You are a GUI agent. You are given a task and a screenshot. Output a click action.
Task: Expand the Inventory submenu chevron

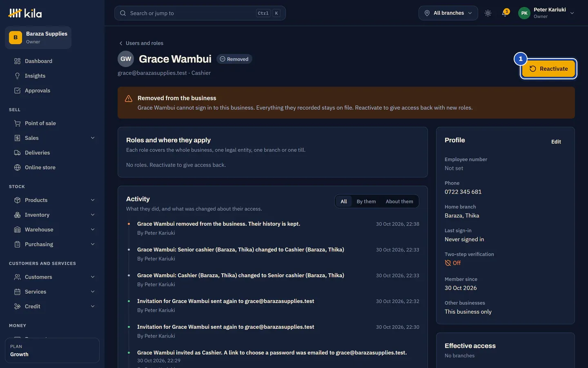93,215
